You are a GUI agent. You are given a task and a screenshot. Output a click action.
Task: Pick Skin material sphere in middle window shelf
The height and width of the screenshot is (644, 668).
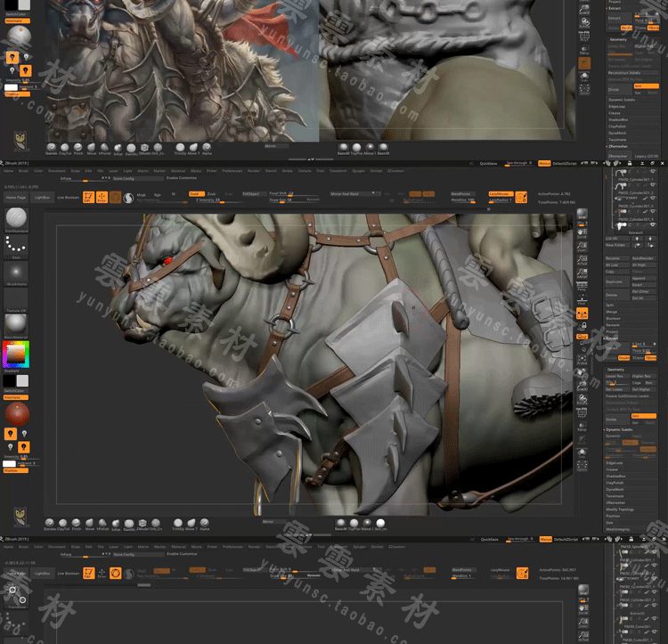tap(380, 523)
